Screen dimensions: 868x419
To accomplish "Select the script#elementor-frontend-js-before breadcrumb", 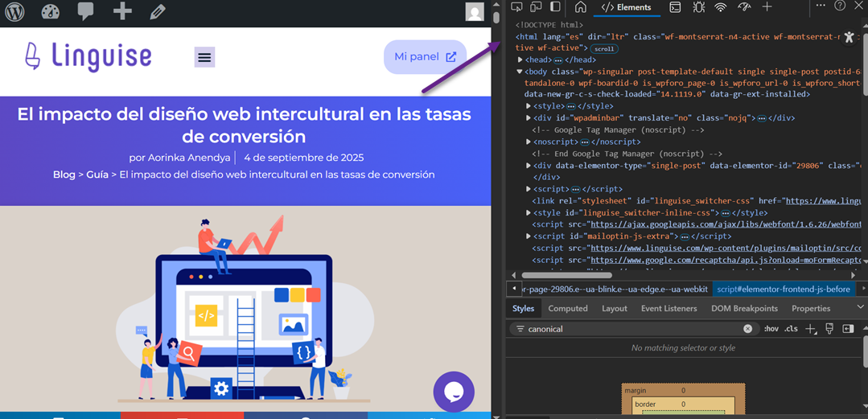I will click(x=784, y=289).
